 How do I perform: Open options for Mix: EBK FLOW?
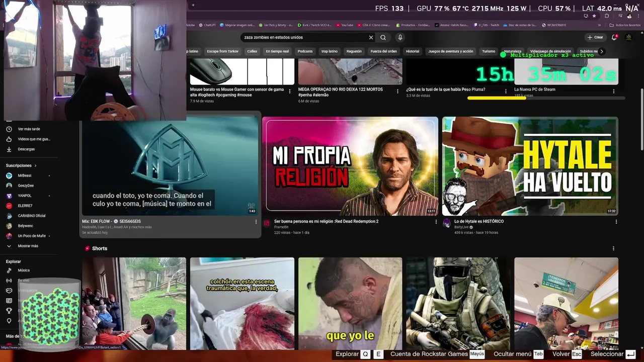256,222
